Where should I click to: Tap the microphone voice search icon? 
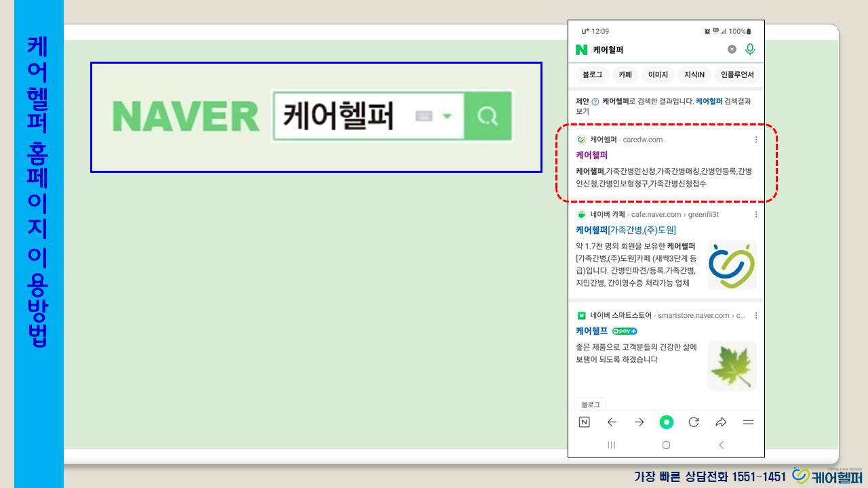750,49
